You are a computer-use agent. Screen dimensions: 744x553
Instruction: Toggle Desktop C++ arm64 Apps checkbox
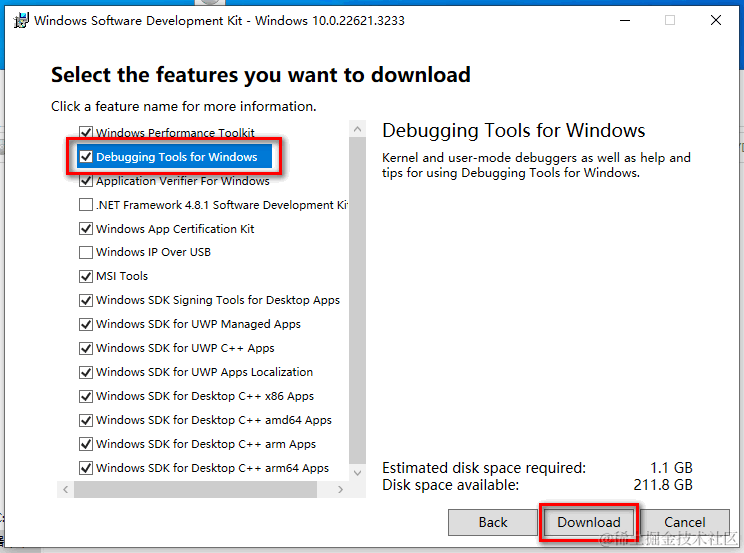[x=86, y=468]
